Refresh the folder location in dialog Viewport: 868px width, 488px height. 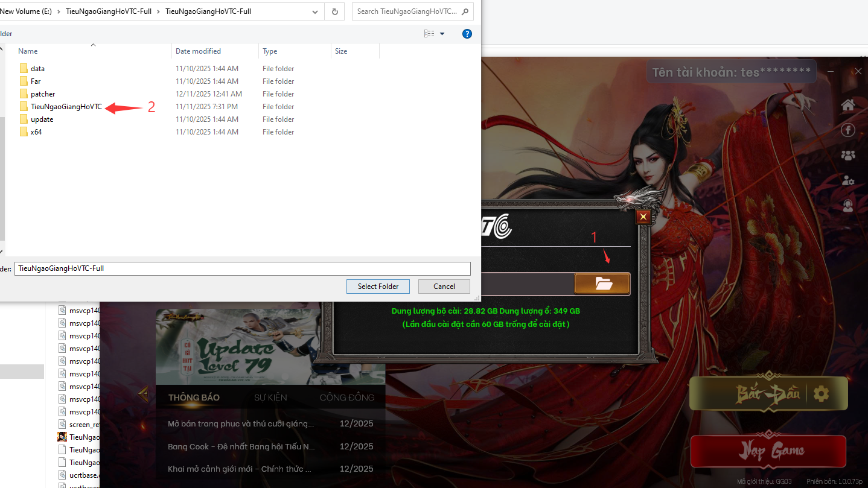pos(334,11)
